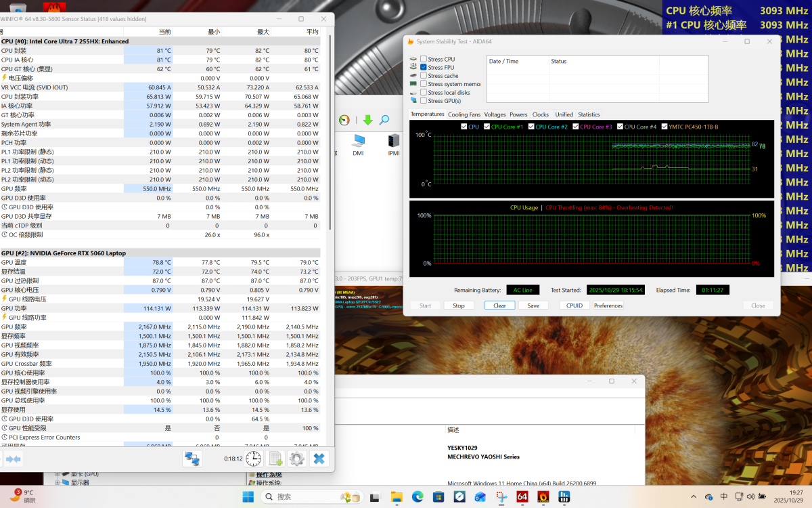Click the HWiNFO reset clock icon
The height and width of the screenshot is (508, 812).
pos(253,459)
